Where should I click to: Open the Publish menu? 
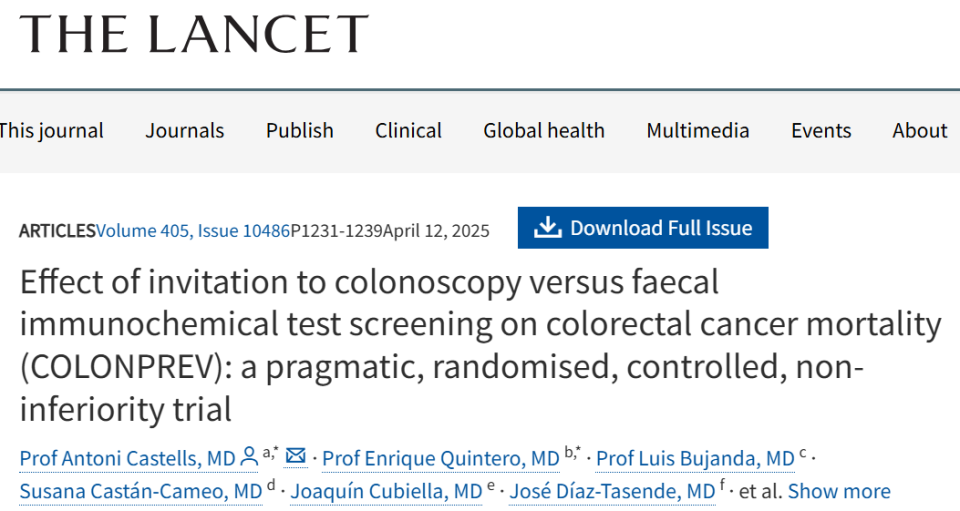point(300,131)
